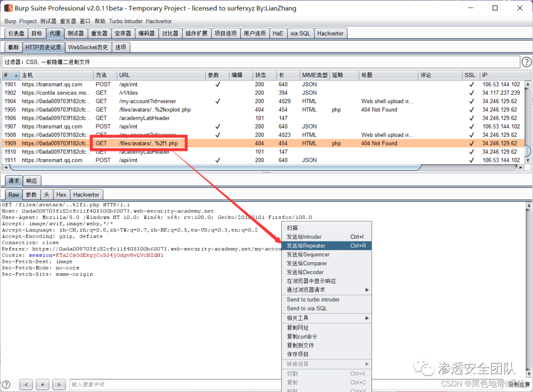Switch to the 用户选项 tab
This screenshot has height=392, width=533.
click(255, 34)
